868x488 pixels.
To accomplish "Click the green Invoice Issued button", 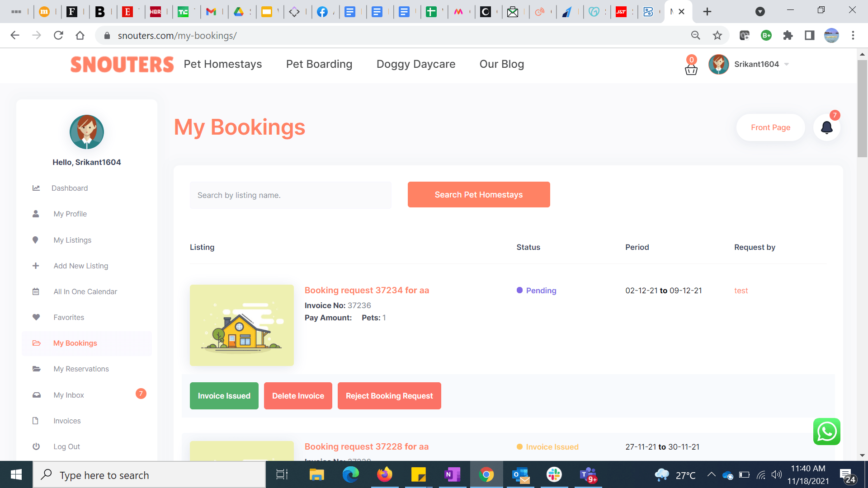I will 224,396.
